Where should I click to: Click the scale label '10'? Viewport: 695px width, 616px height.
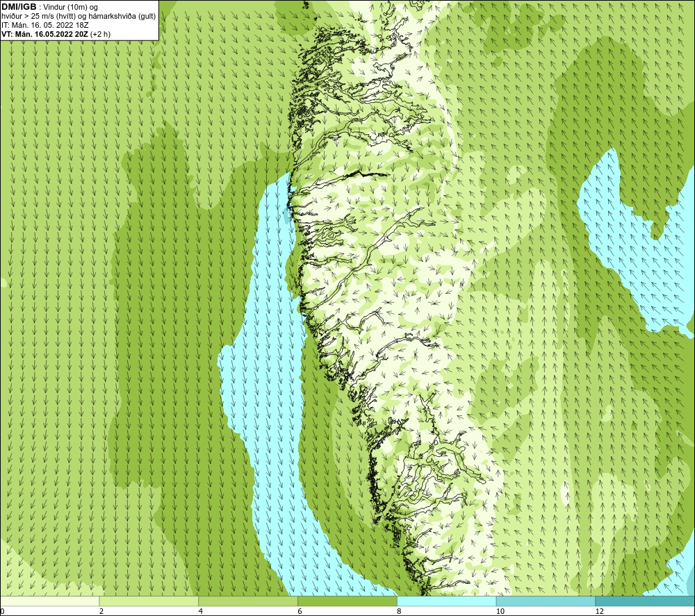(500, 611)
